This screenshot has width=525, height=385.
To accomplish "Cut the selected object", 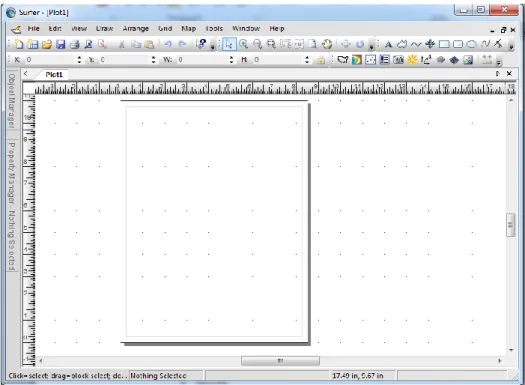I will (x=122, y=44).
